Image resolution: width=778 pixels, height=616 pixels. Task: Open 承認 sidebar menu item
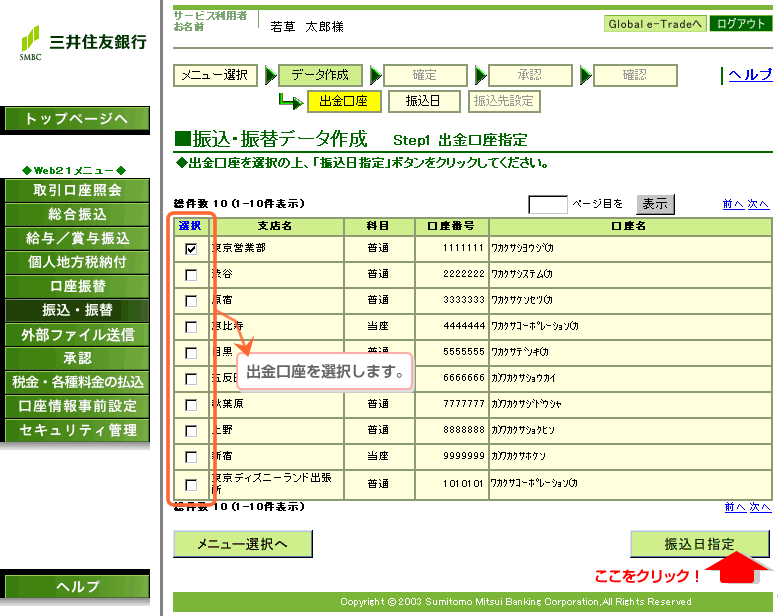click(77, 358)
